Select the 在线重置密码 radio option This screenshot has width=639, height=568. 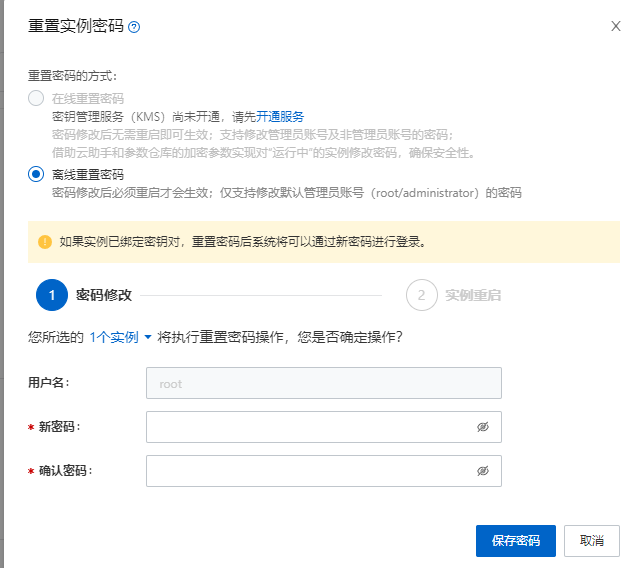(x=36, y=98)
